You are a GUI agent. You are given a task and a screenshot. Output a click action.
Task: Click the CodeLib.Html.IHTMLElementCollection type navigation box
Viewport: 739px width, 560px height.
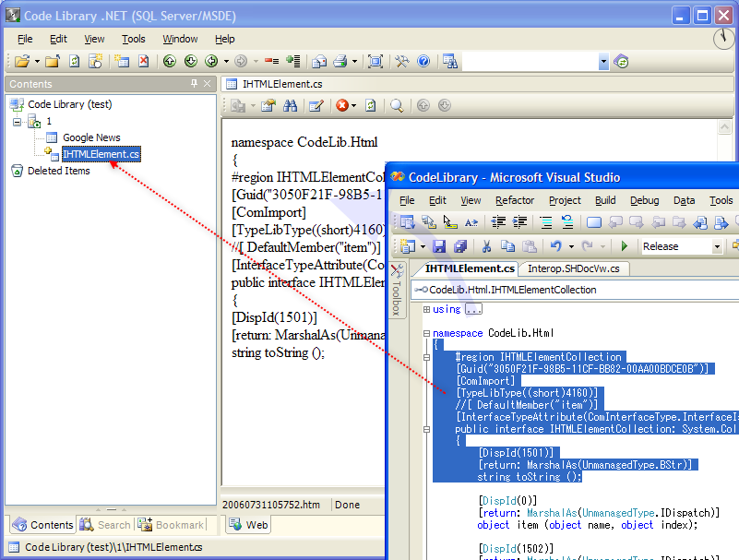click(575, 290)
